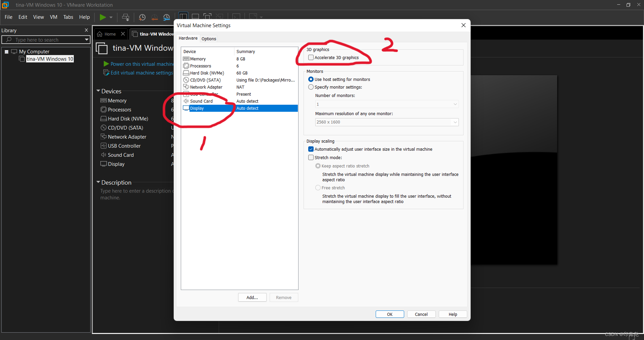Click 'Power on this virtual machine' link
This screenshot has width=644, height=340.
(x=142, y=64)
